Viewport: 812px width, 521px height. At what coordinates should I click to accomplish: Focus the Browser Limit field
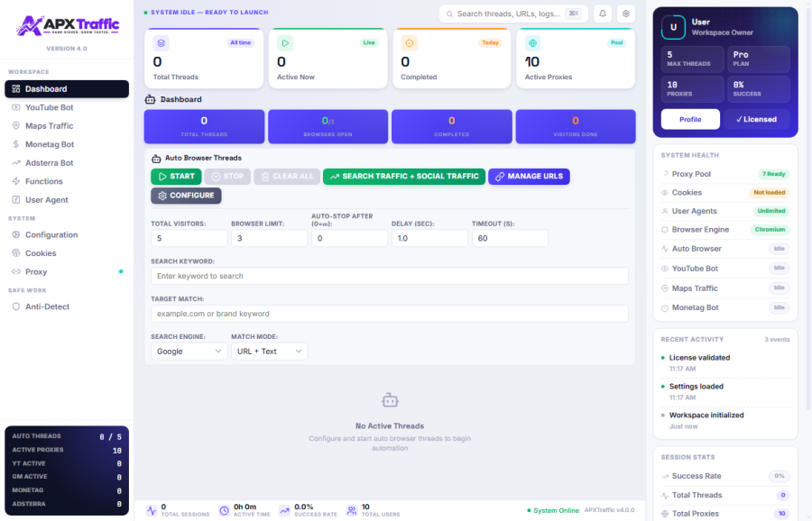tap(269, 239)
